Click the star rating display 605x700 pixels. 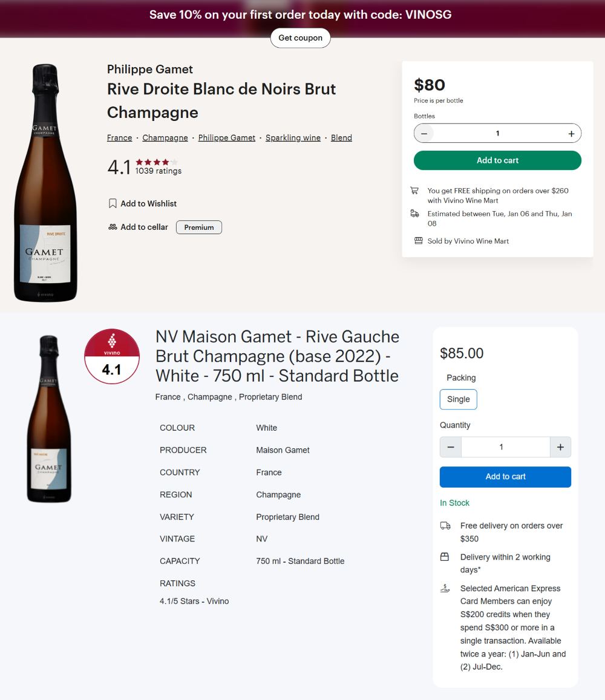pyautogui.click(x=157, y=162)
